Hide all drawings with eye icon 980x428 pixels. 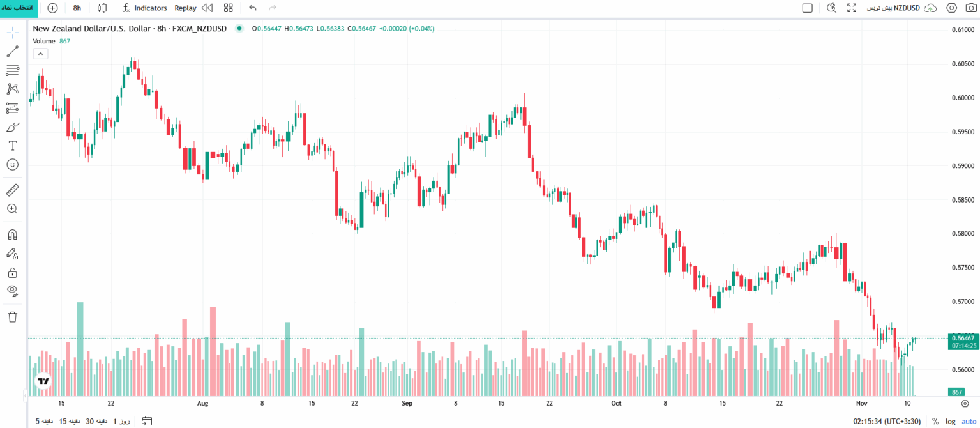pos(13,291)
